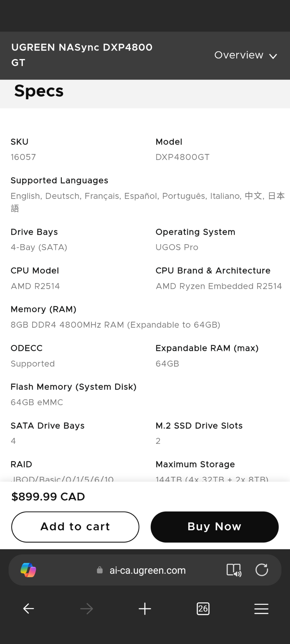The image size is (290, 644).
Task: Start the read aloud reader icon
Action: point(234,570)
